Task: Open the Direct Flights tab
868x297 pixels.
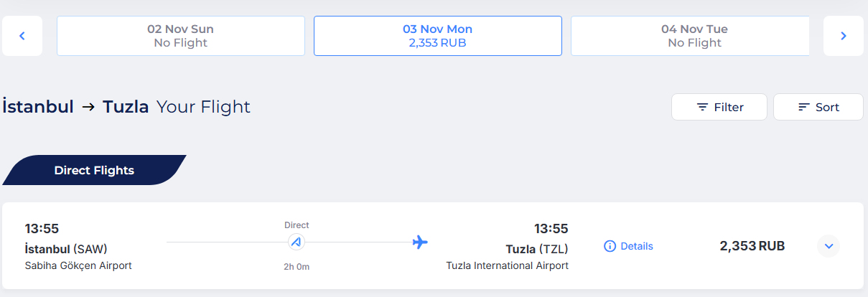Action: pos(94,170)
